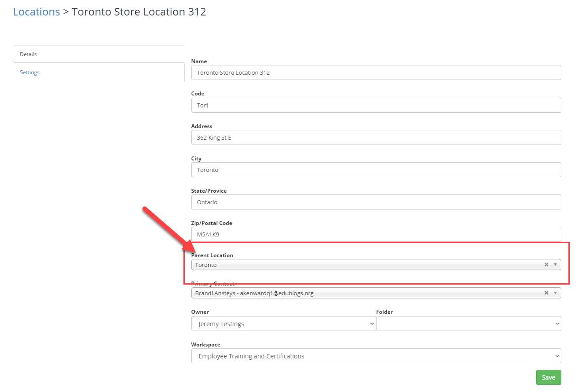Open the Details tab

pyautogui.click(x=99, y=54)
